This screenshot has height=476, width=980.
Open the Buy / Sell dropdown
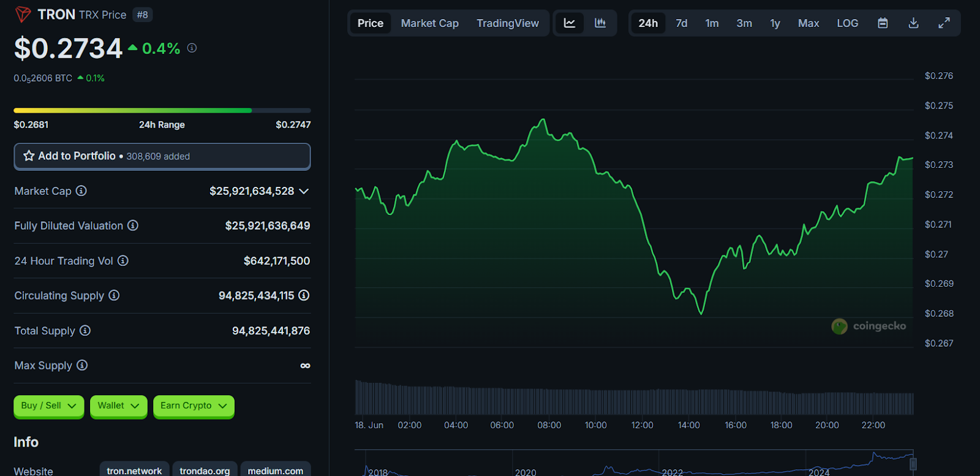[48, 406]
